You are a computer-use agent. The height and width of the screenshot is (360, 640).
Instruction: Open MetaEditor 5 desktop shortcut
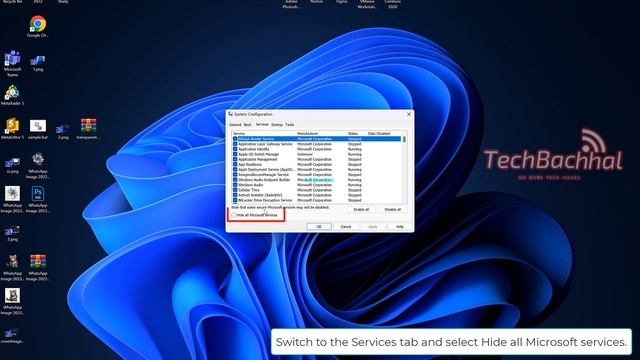12,129
